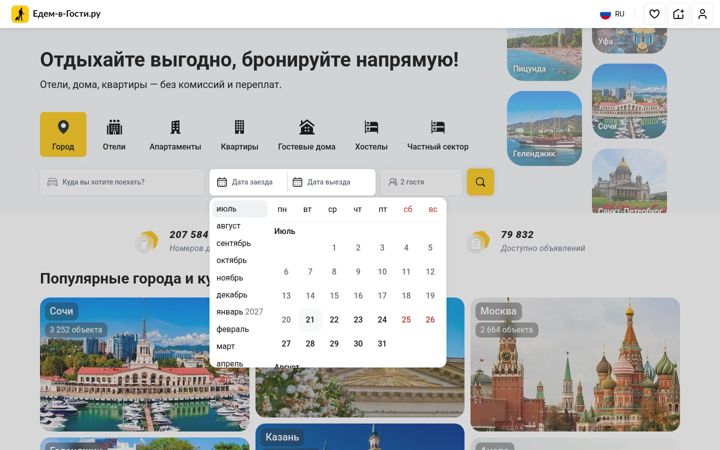Pick July 21 in the calendar
The image size is (720, 450).
pyautogui.click(x=310, y=320)
